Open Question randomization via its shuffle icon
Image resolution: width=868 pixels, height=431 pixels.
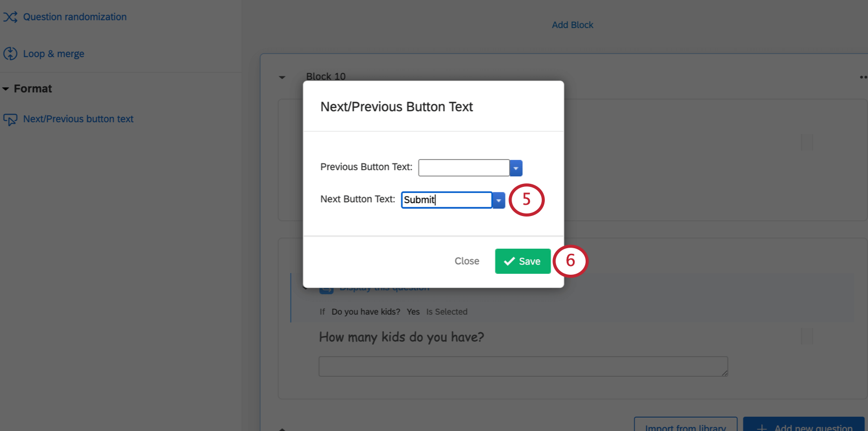click(x=10, y=17)
